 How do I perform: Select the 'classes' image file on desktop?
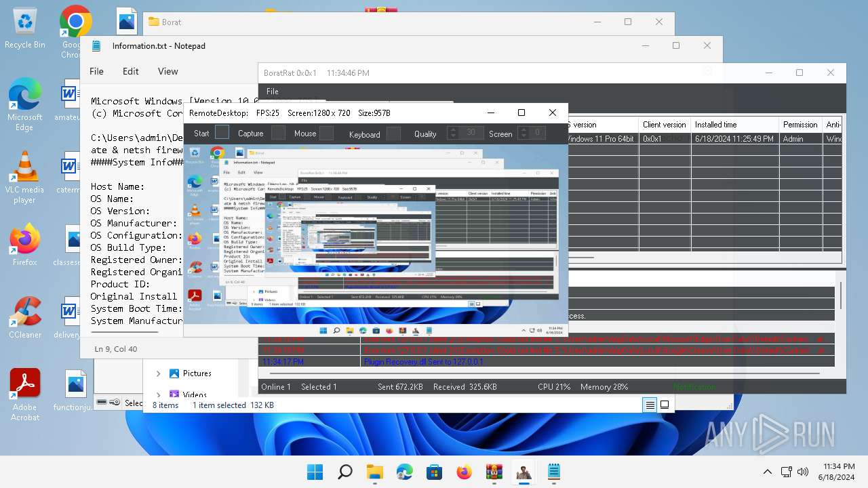click(68, 247)
